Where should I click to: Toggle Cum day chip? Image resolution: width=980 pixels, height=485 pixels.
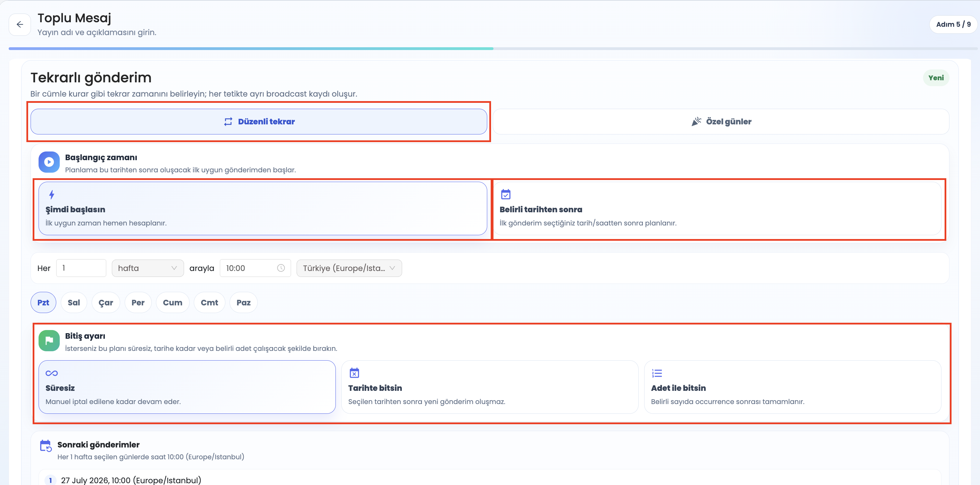click(173, 303)
